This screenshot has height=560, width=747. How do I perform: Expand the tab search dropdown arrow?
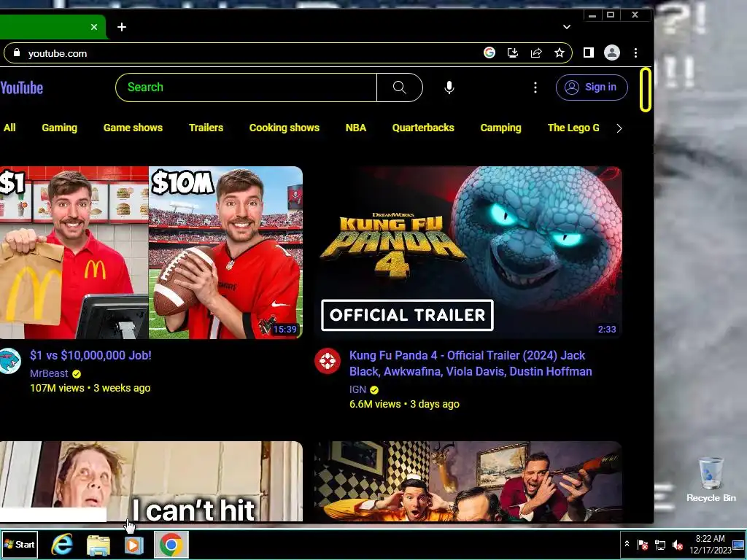click(566, 27)
